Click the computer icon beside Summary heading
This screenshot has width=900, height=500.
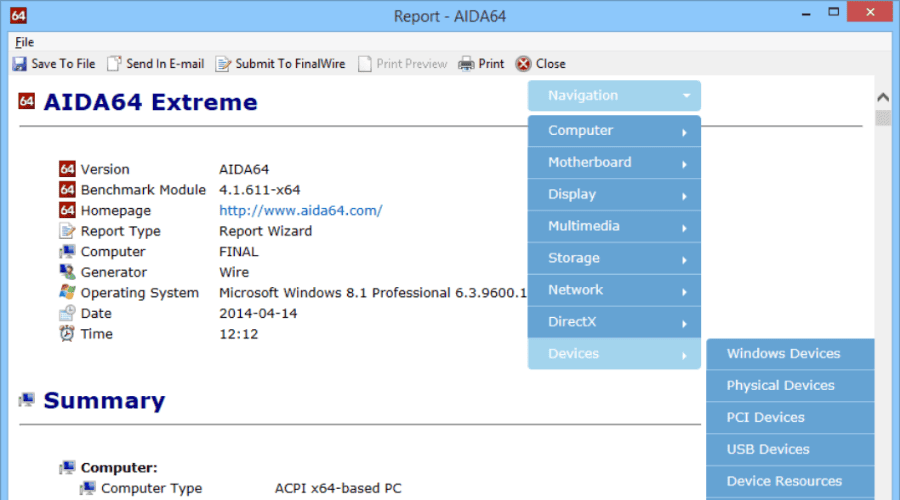click(26, 400)
